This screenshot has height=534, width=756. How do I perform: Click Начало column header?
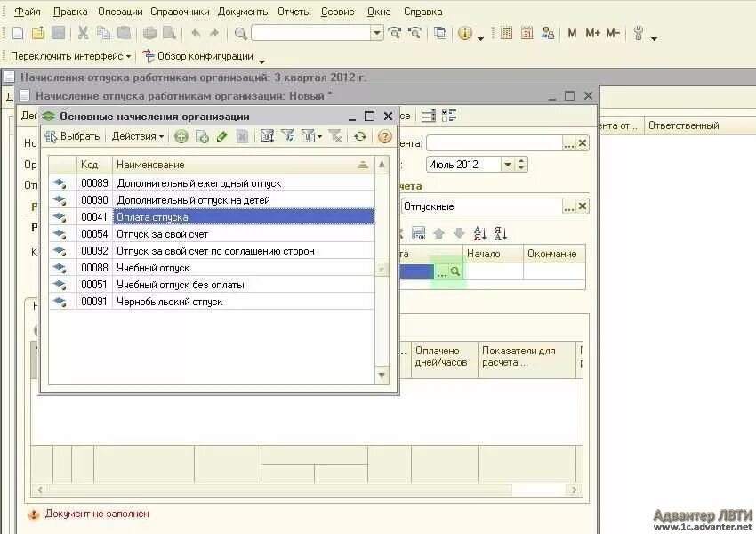pyautogui.click(x=494, y=254)
